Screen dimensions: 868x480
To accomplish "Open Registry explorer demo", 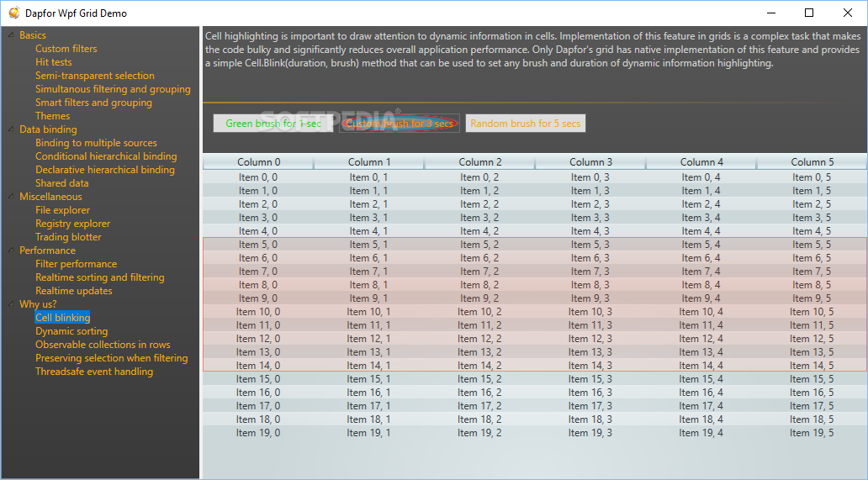I will (x=72, y=224).
